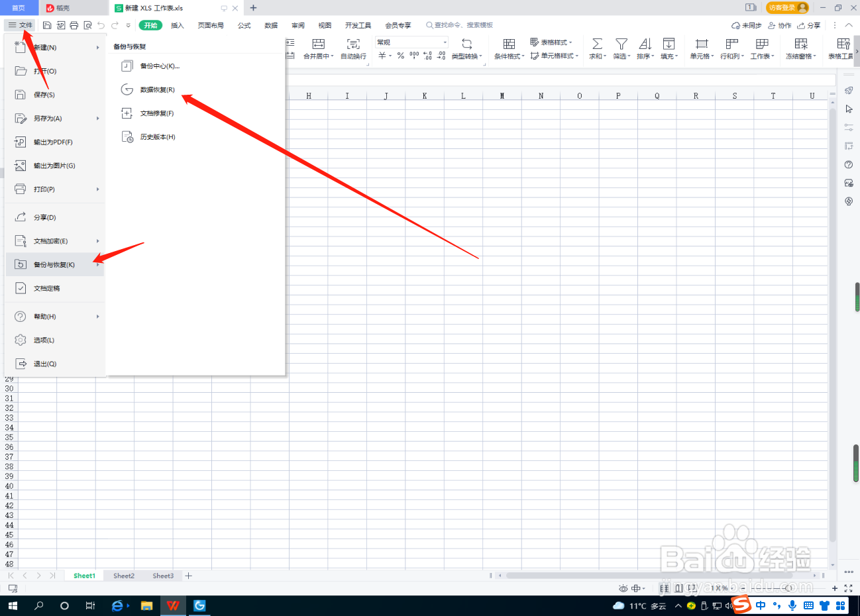Open Insert (插入) ribbon tab

(x=177, y=25)
